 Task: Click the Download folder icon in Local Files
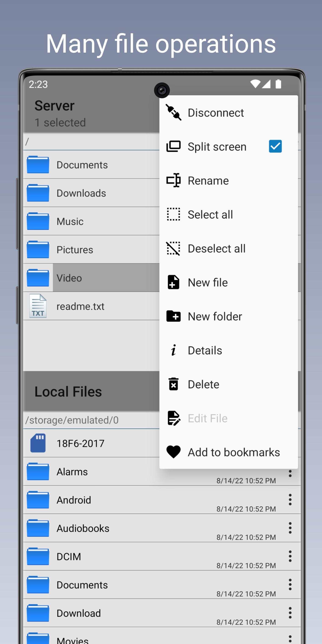tap(38, 613)
